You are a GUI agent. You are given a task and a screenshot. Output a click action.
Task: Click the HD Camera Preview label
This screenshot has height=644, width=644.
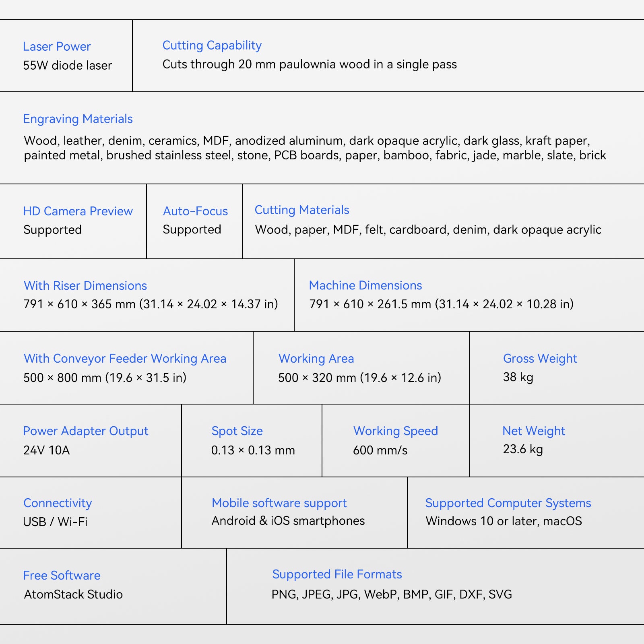click(78, 211)
